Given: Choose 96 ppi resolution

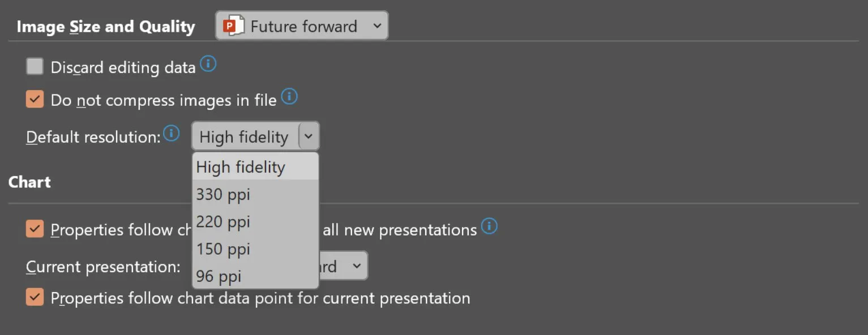Looking at the screenshot, I should (219, 276).
